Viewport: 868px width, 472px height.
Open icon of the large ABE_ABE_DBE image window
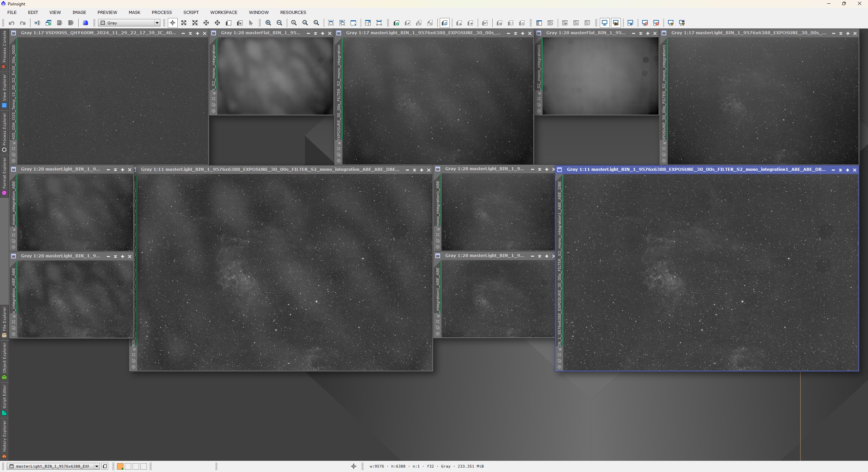click(559, 170)
